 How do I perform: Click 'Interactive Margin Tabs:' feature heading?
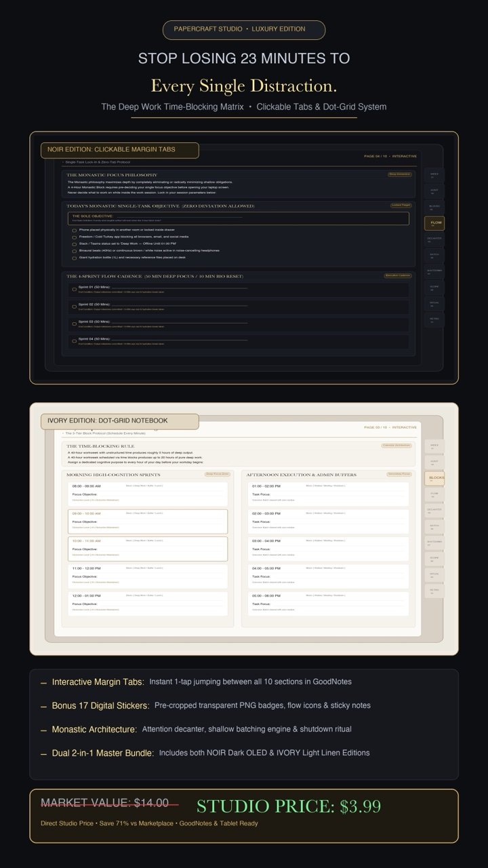(98, 682)
